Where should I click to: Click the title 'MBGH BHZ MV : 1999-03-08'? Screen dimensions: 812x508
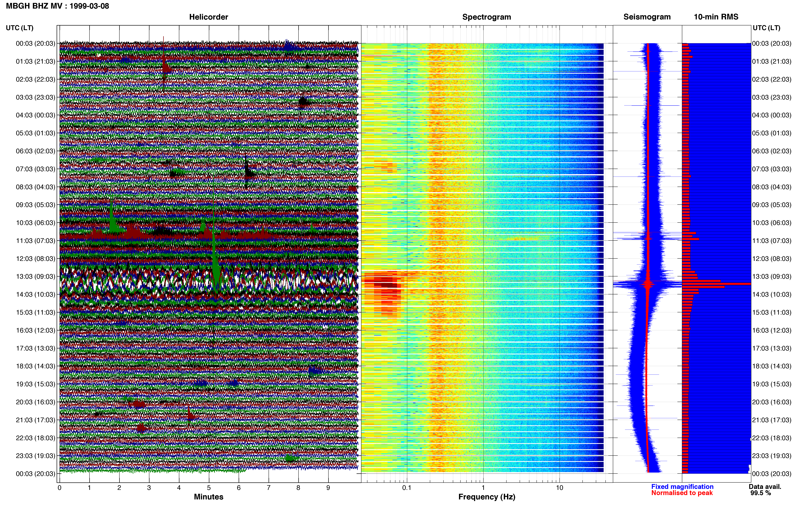click(x=57, y=6)
